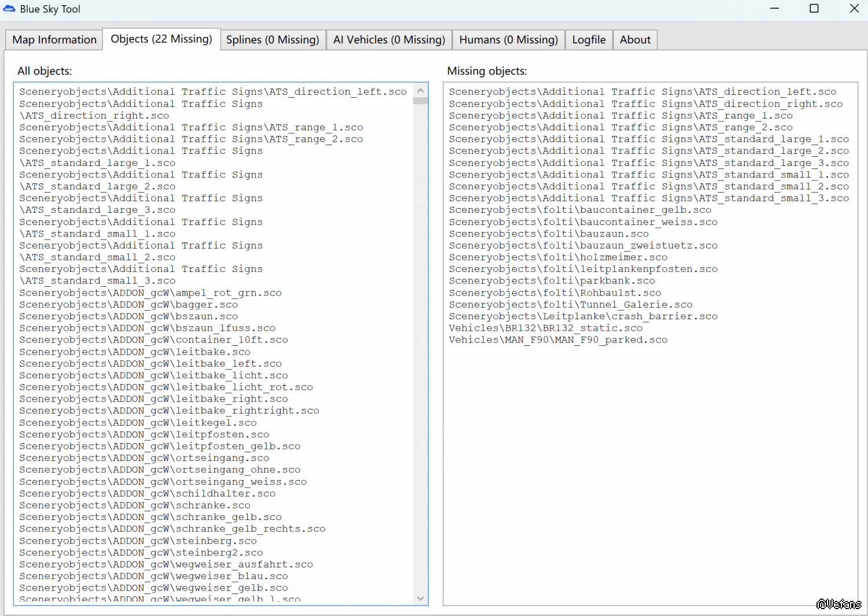Open the About tab
The height and width of the screenshot is (616, 868).
635,40
